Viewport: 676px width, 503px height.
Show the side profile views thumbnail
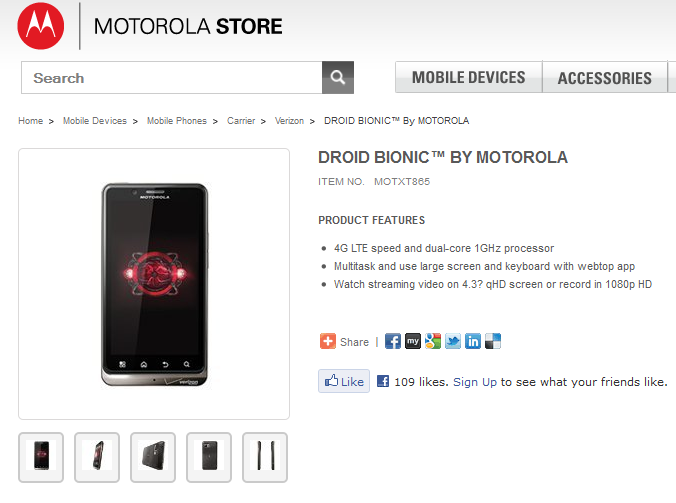(x=265, y=457)
